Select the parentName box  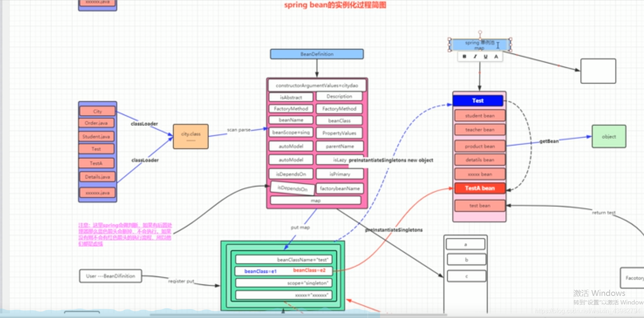340,146
